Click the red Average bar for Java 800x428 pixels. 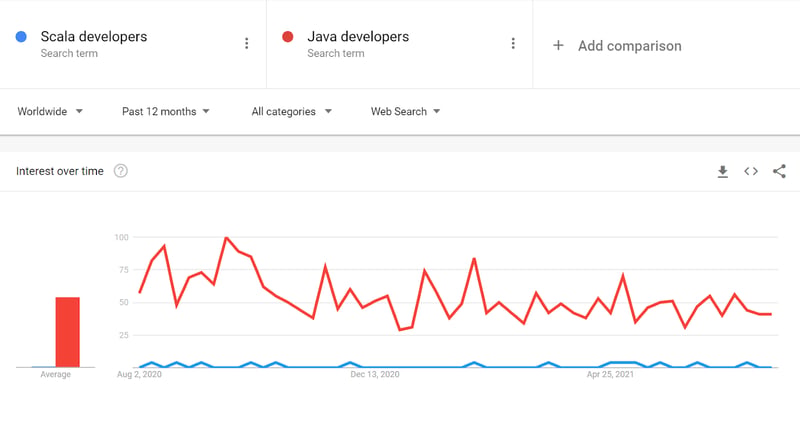pos(67,332)
